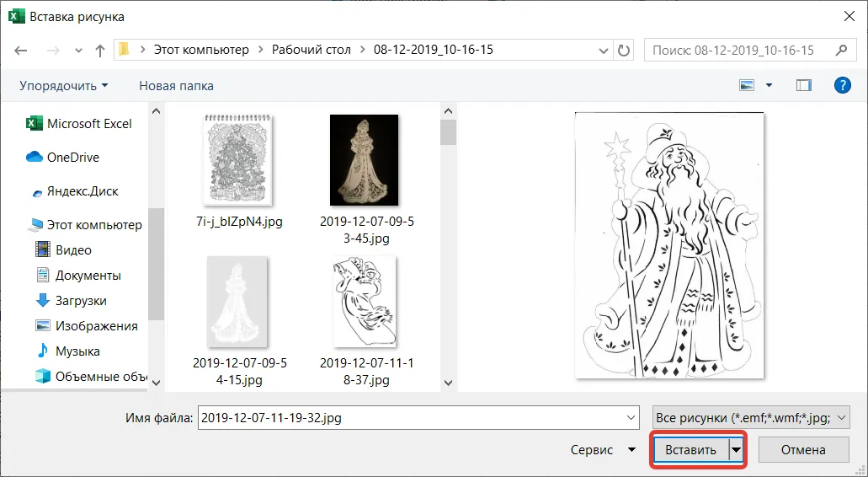This screenshot has width=868, height=477.
Task: Click 'Новая папка' button
Action: (176, 86)
